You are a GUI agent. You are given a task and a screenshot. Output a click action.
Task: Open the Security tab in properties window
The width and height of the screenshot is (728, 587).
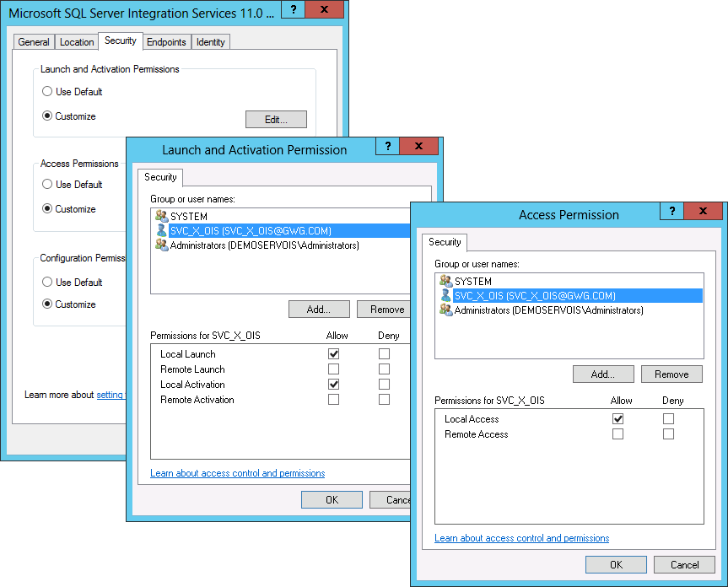(x=121, y=40)
